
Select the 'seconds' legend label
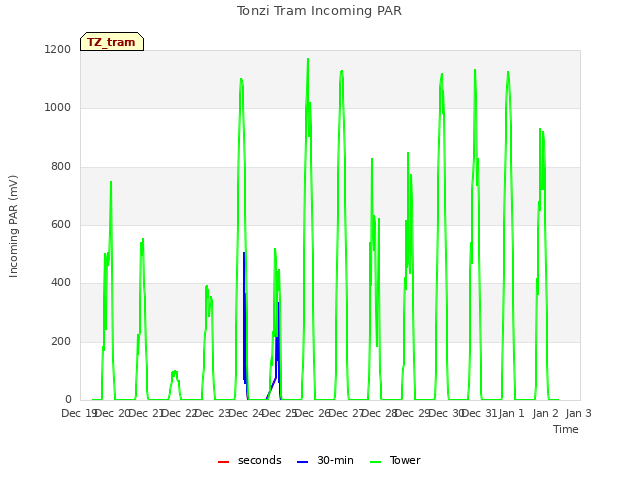pyautogui.click(x=260, y=460)
